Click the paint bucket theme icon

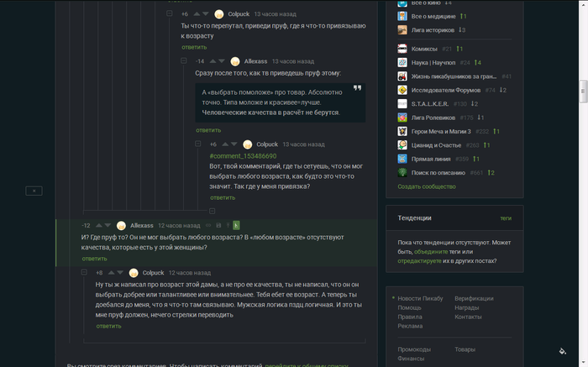pyautogui.click(x=562, y=350)
